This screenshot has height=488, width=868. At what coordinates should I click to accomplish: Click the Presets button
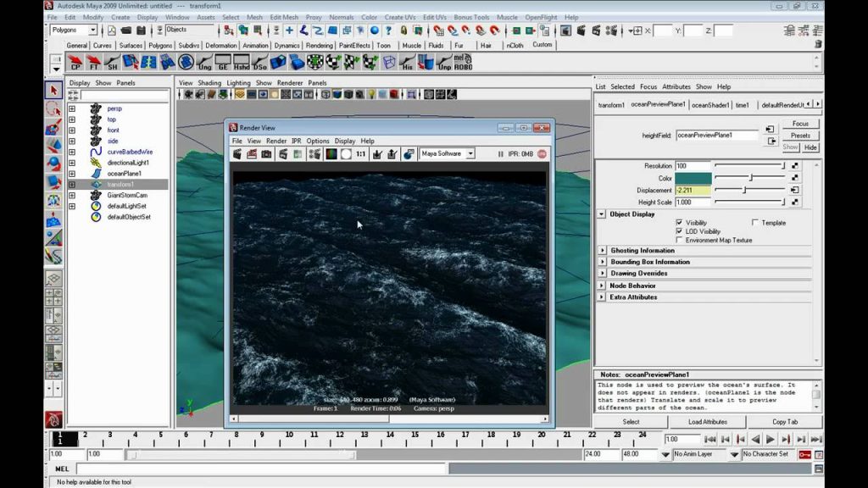[x=800, y=136]
